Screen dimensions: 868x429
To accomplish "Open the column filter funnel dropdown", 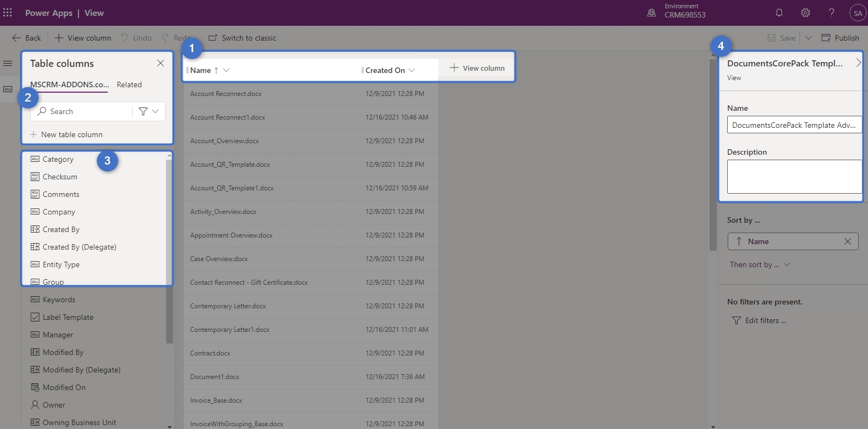I will 149,111.
